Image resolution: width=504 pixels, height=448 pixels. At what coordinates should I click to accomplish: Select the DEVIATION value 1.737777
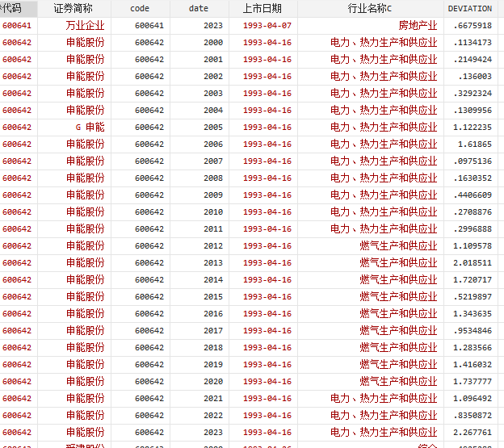coord(472,382)
